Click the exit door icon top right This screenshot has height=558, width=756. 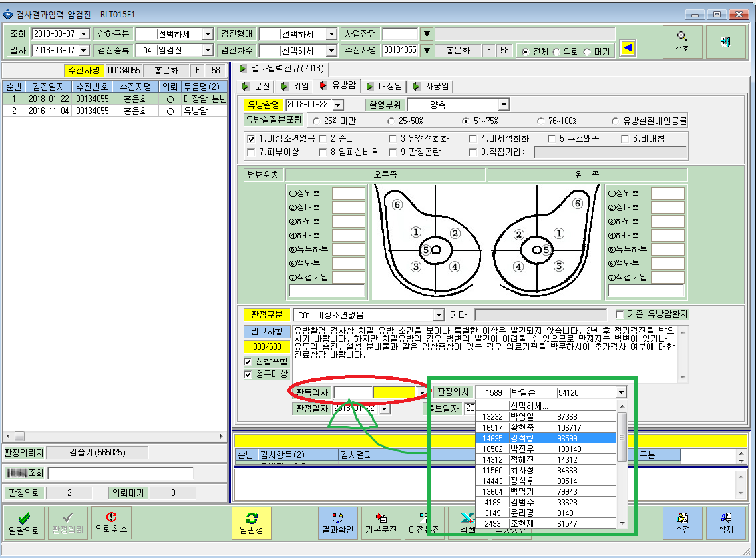coord(726,43)
